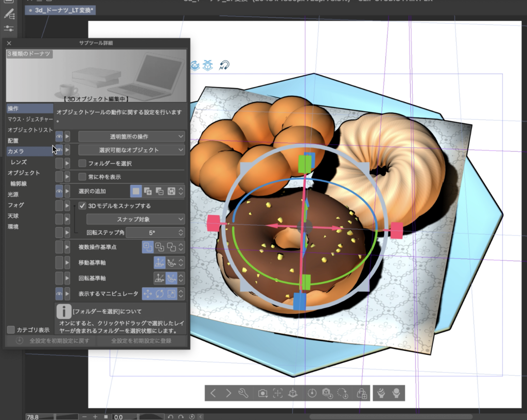This screenshot has width=527, height=420.
Task: Click the wrench settings icon in object launcher
Action: pos(244,393)
